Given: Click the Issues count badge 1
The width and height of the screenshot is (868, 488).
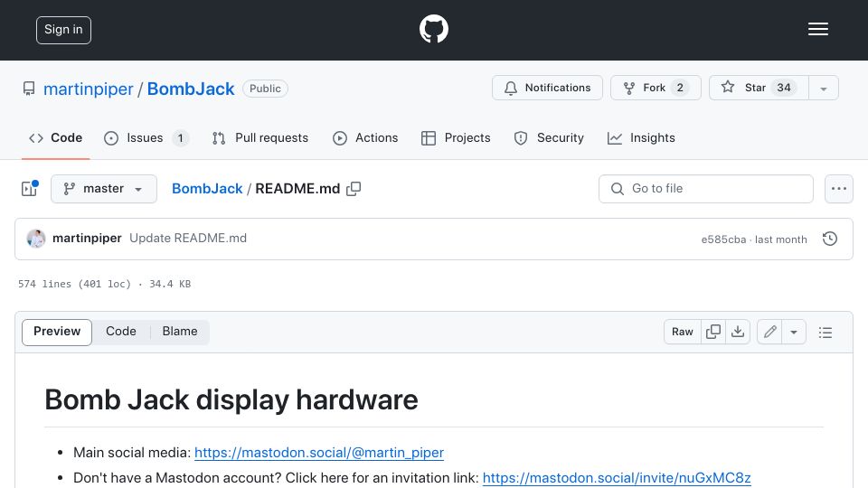Looking at the screenshot, I should point(181,137).
